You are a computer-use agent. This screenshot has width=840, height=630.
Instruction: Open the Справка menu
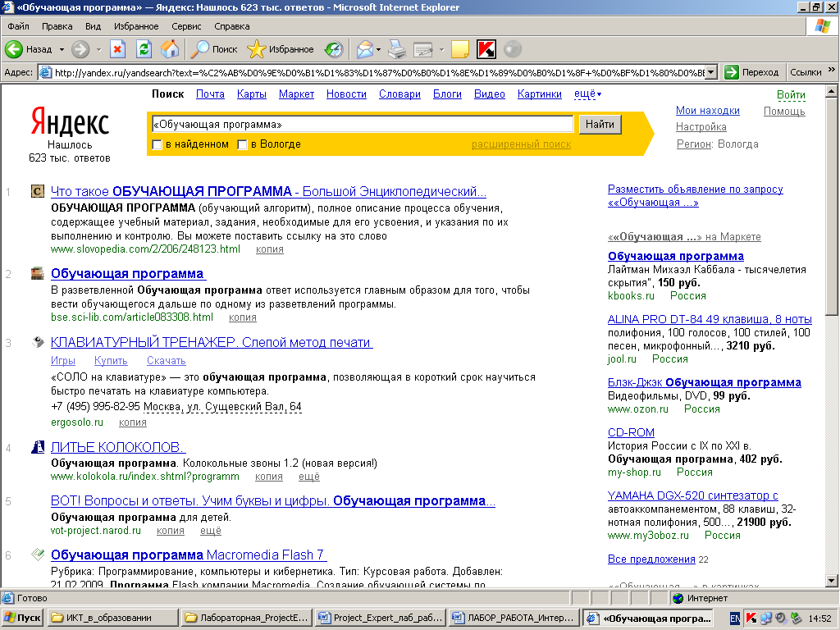(x=232, y=26)
